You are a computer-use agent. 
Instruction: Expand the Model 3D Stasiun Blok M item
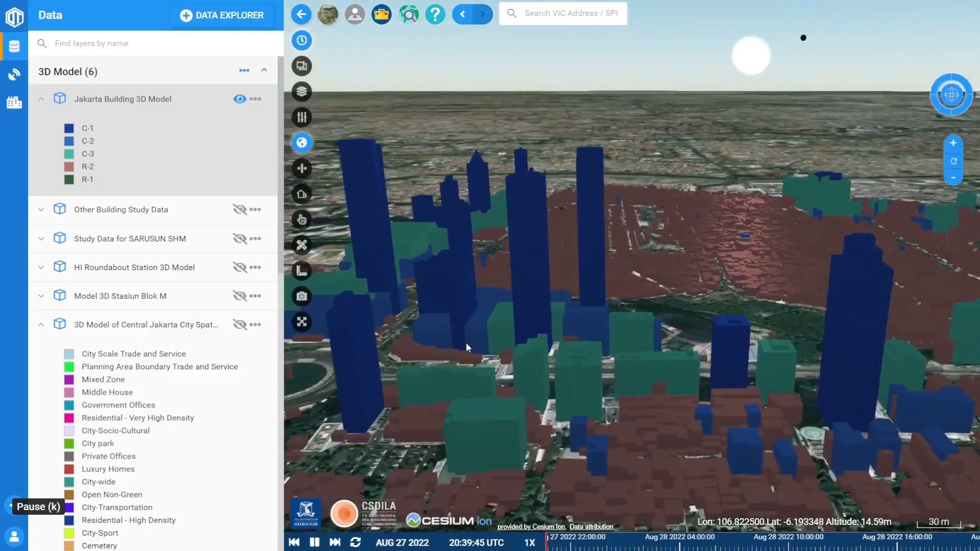41,296
